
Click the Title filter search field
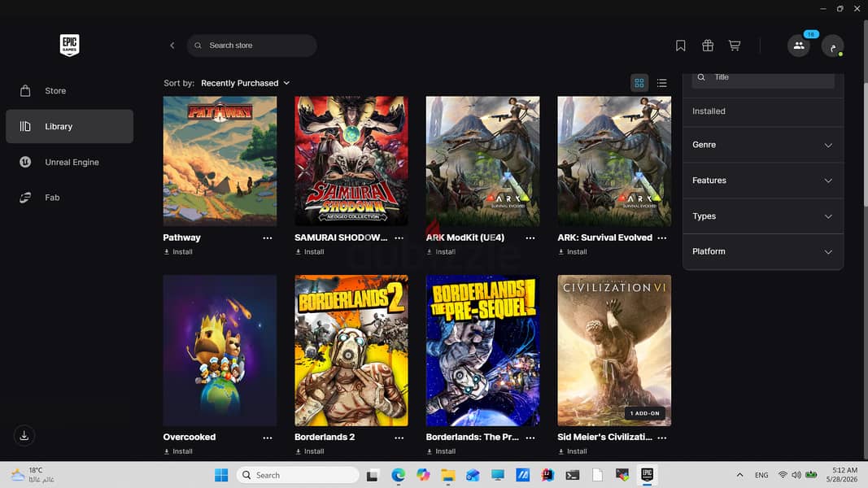point(763,78)
